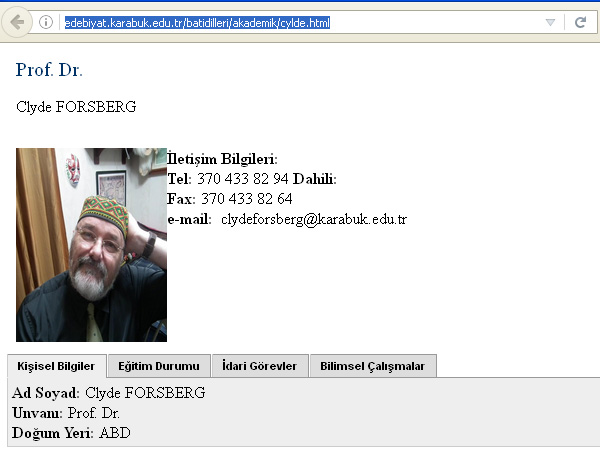Click the clydeforsberg@karabuk.edu.tr email address
The height and width of the screenshot is (450, 600).
click(x=313, y=219)
